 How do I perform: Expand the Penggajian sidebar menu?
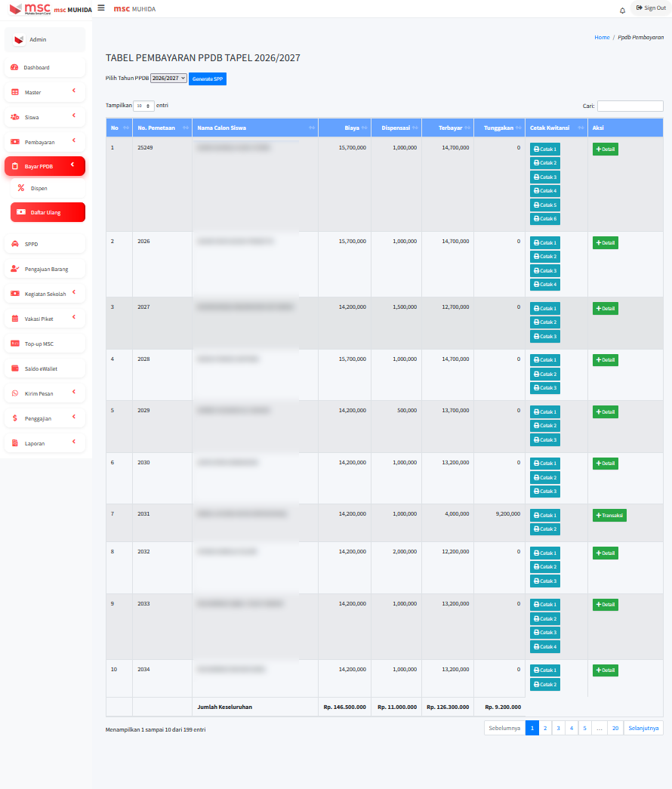click(45, 418)
